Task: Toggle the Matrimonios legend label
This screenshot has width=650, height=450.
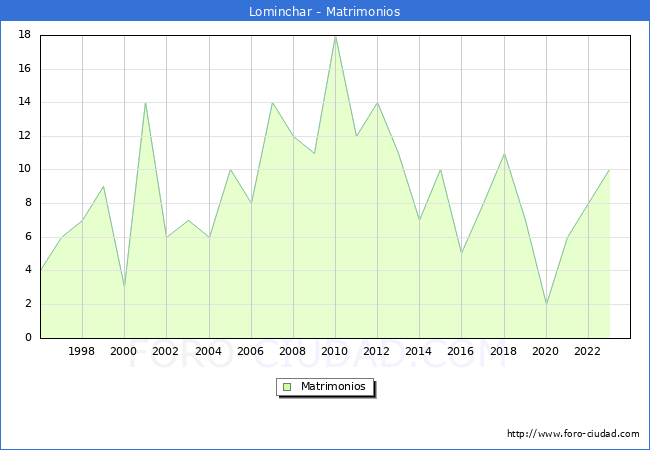Action: click(331, 386)
